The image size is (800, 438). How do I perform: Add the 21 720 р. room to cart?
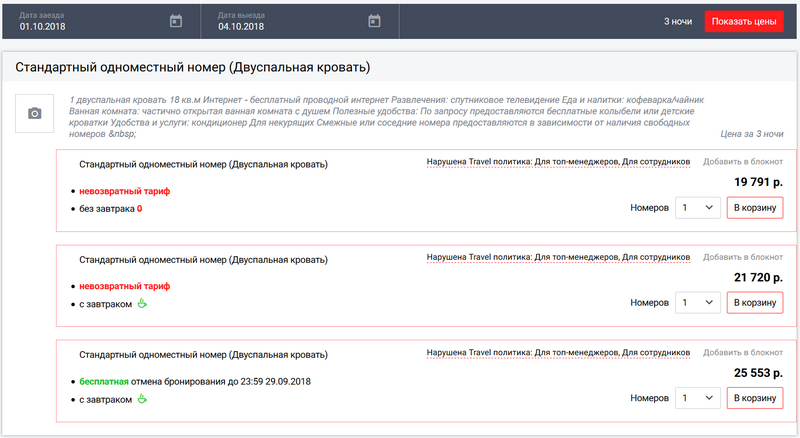pyautogui.click(x=755, y=302)
